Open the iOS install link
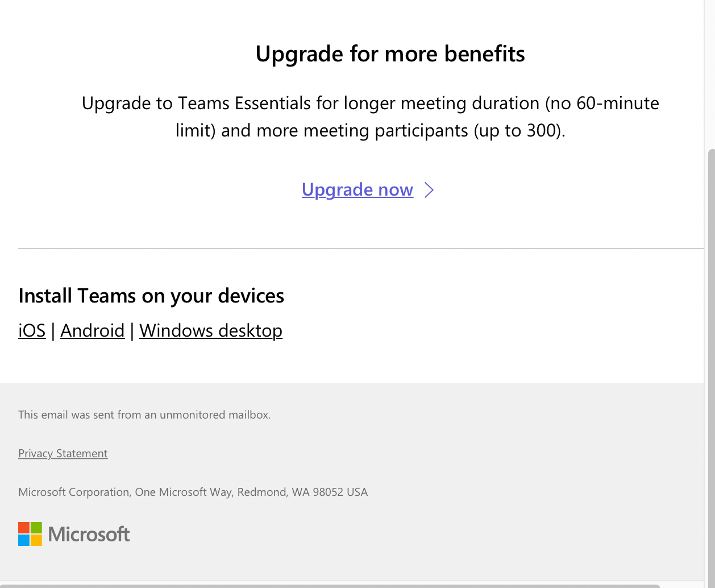Viewport: 715px width, 588px height. pyautogui.click(x=32, y=330)
